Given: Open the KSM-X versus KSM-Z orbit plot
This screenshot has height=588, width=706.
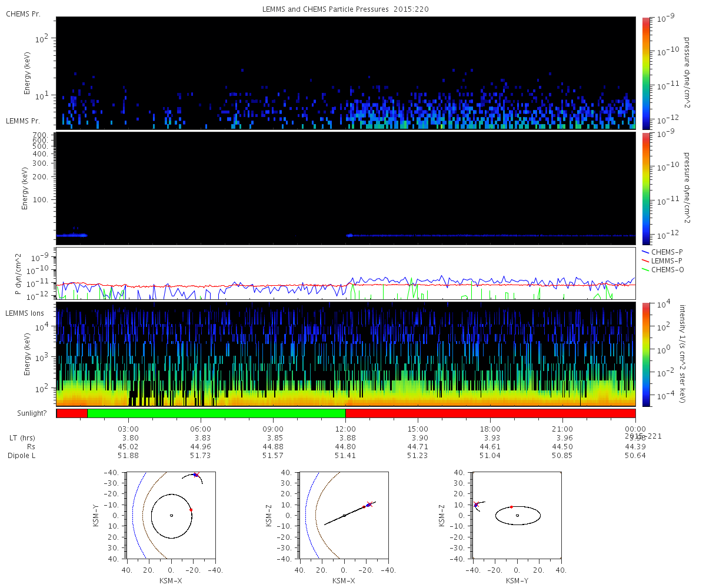Looking at the screenshot, I should click(x=344, y=516).
